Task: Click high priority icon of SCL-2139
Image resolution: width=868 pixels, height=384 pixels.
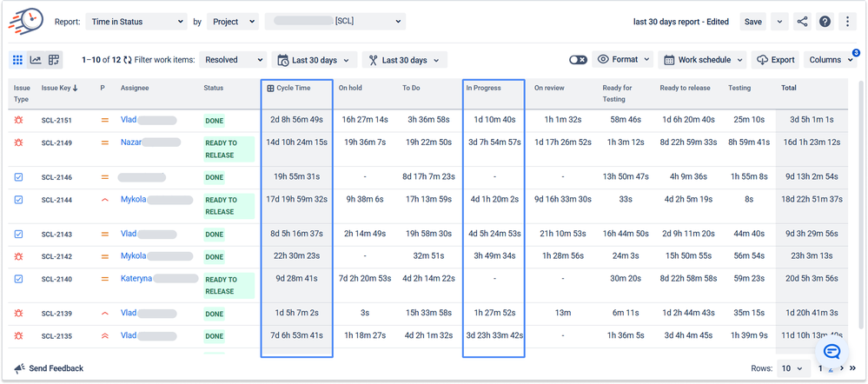Action: point(104,313)
